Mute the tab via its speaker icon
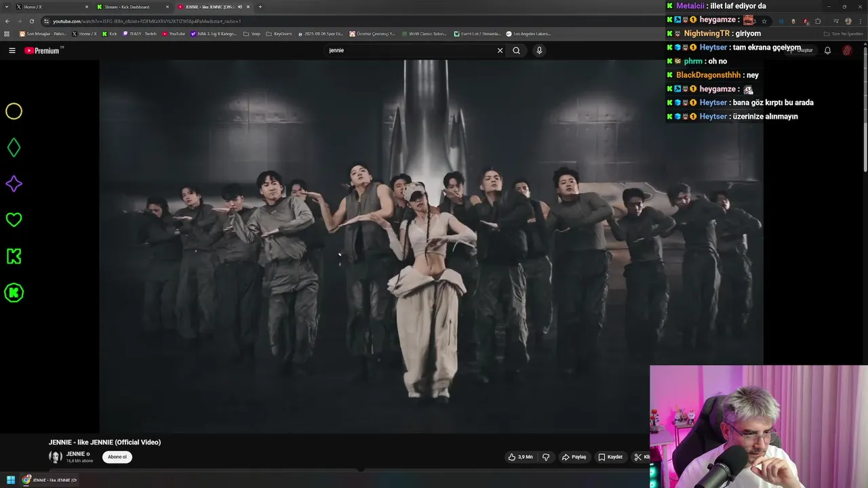This screenshot has height=488, width=868. [x=239, y=7]
